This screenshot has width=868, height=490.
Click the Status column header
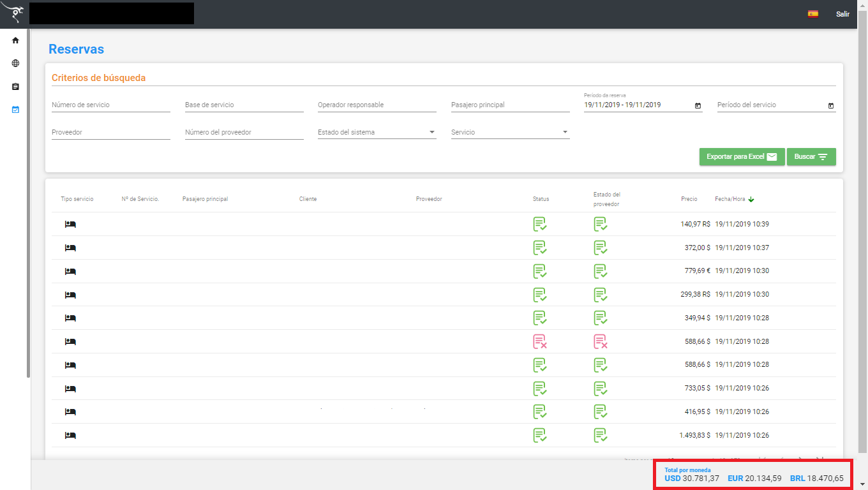[541, 199]
